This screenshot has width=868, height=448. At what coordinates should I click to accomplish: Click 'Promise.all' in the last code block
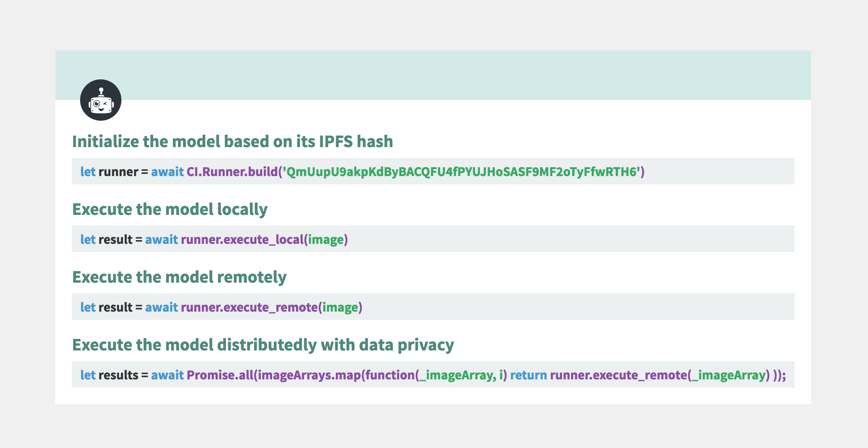(220, 375)
